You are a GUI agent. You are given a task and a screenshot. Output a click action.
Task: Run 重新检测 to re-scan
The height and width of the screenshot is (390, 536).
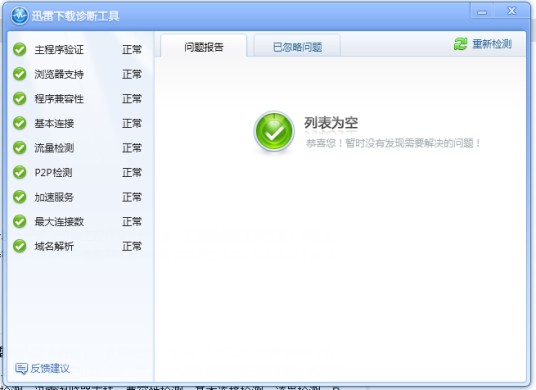point(483,44)
